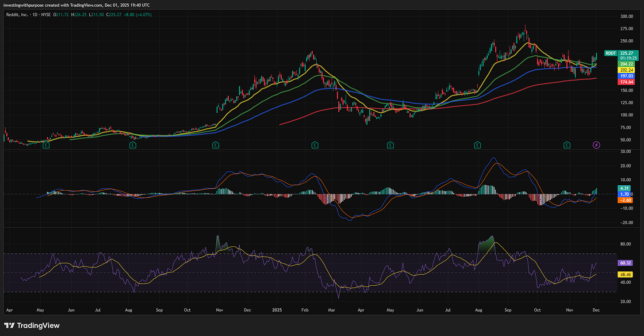The width and height of the screenshot is (644, 336).
Task: Select the yellow 202.24 moving average label
Action: [627, 70]
